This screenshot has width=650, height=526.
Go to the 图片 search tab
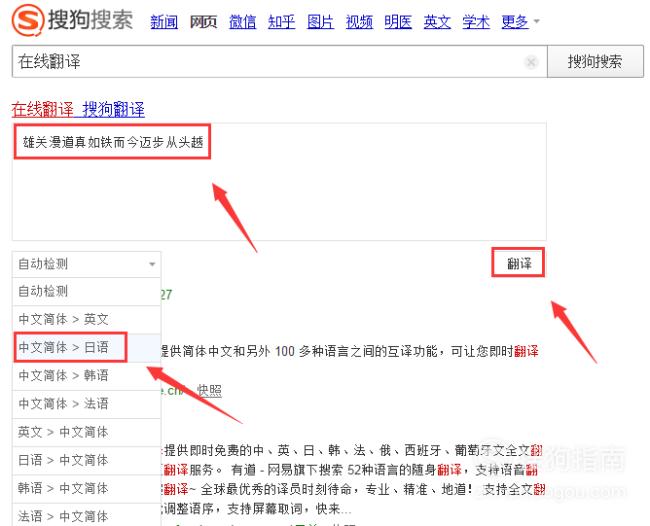tap(320, 22)
